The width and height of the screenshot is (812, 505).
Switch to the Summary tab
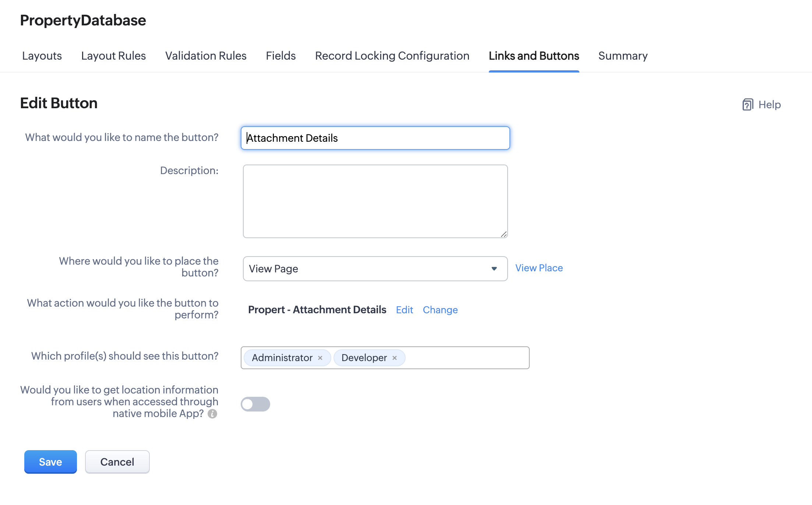(x=623, y=56)
